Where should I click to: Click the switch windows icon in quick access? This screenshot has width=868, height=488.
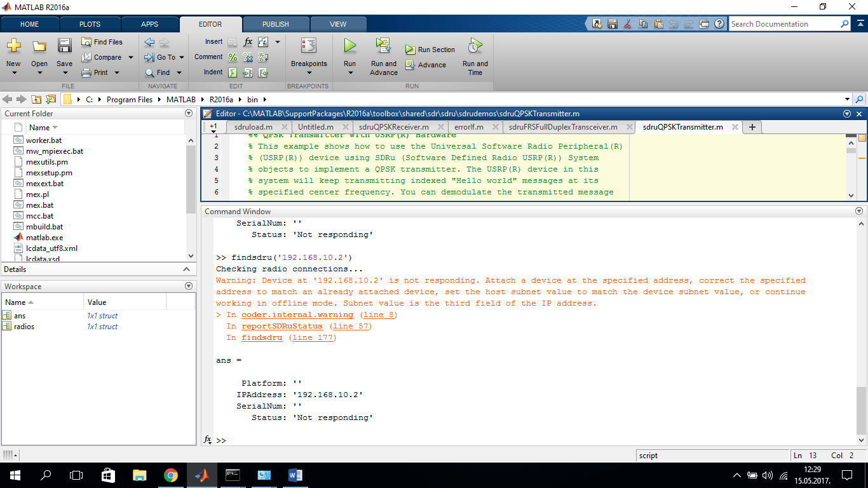703,24
